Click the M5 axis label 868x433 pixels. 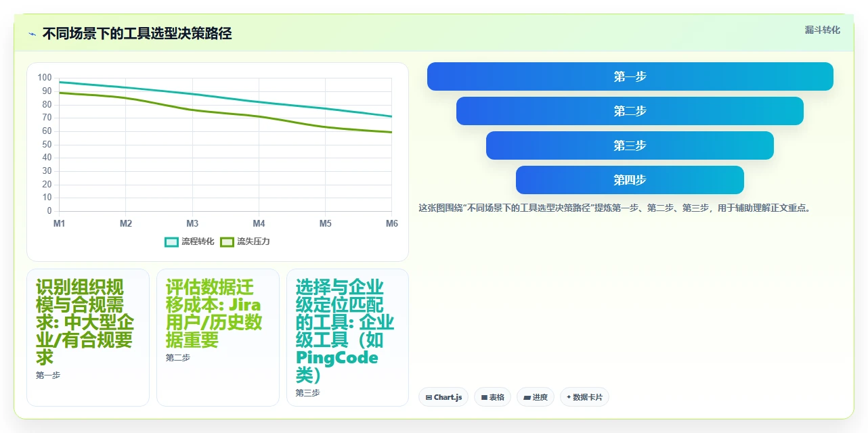325,223
